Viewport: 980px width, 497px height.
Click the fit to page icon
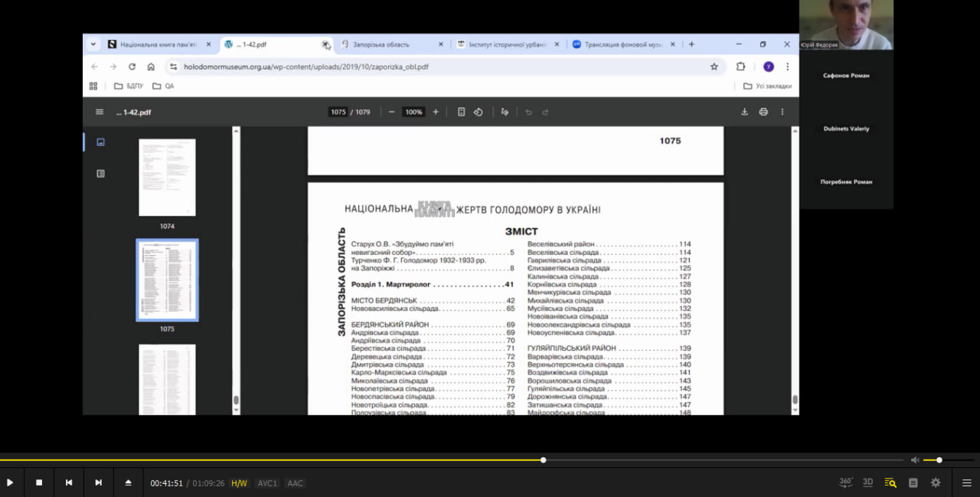tap(461, 112)
